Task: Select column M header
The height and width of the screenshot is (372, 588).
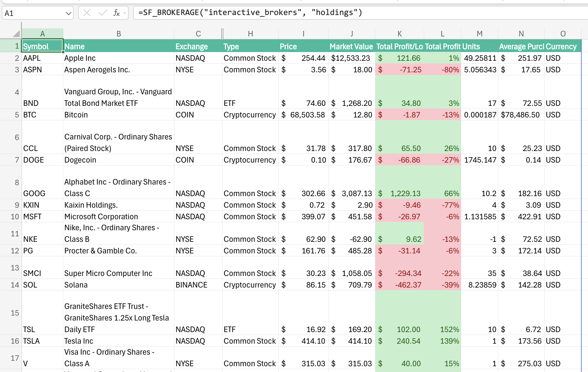Action: [x=480, y=34]
